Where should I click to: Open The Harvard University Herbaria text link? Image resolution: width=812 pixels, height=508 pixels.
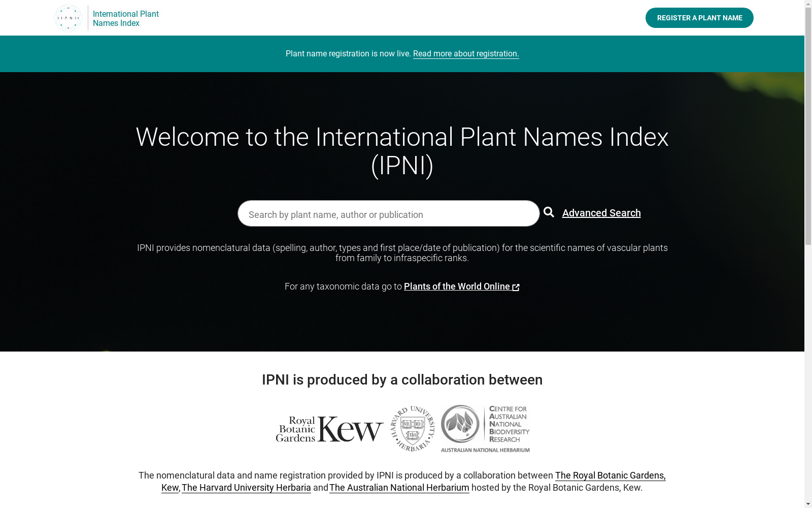pos(246,488)
